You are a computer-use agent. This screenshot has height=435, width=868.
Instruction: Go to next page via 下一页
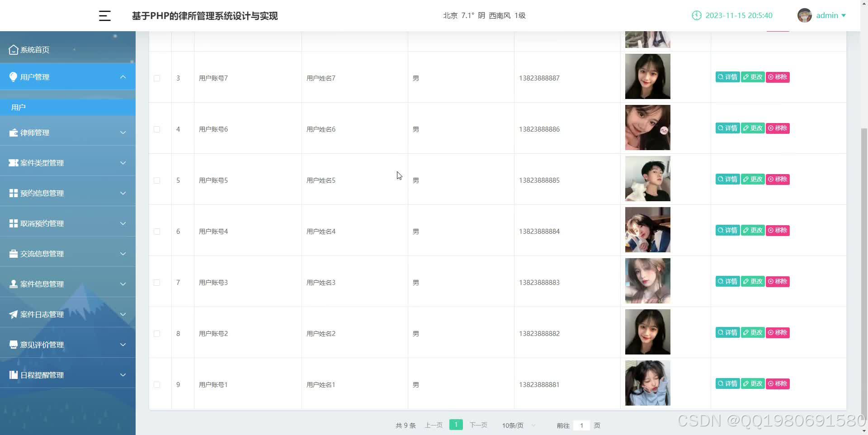pos(478,425)
